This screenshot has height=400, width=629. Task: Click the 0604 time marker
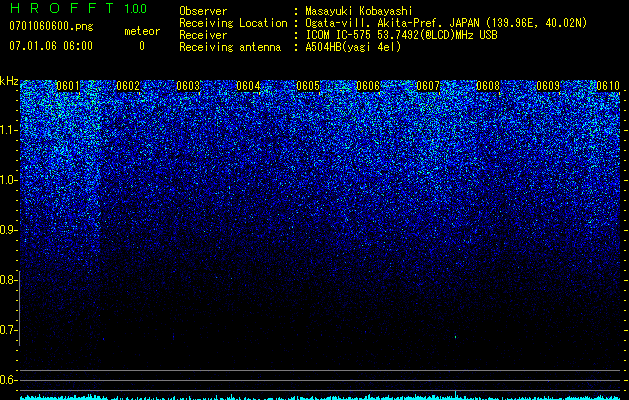click(x=248, y=86)
